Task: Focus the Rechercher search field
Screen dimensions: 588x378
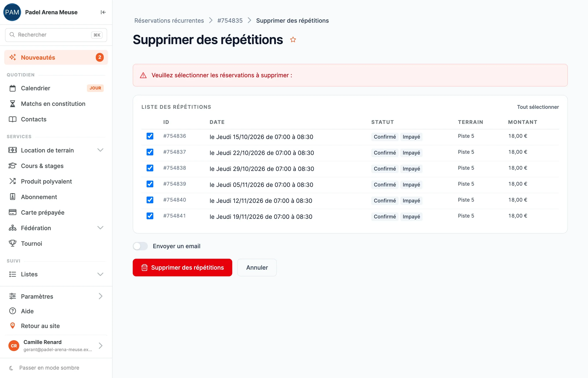Action: [56, 35]
